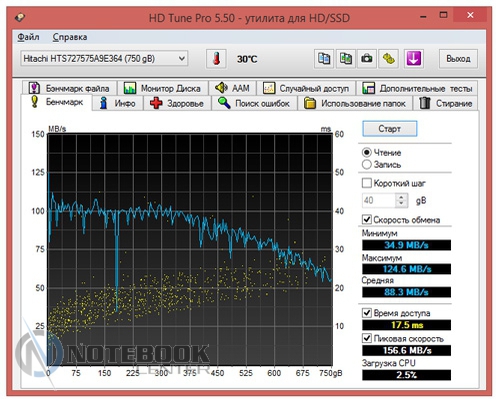Open the Случайный доступ tab
Viewport: 500px width, 401px height.
306,88
